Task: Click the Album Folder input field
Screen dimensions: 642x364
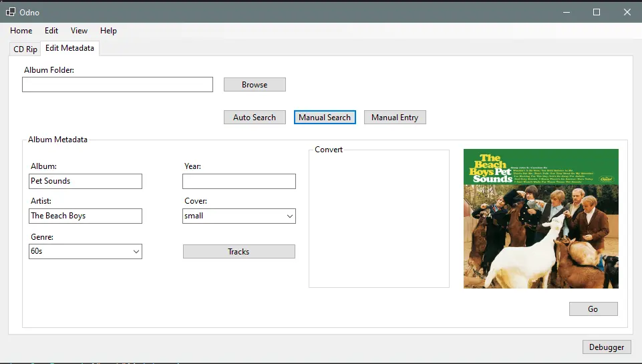Action: point(118,85)
